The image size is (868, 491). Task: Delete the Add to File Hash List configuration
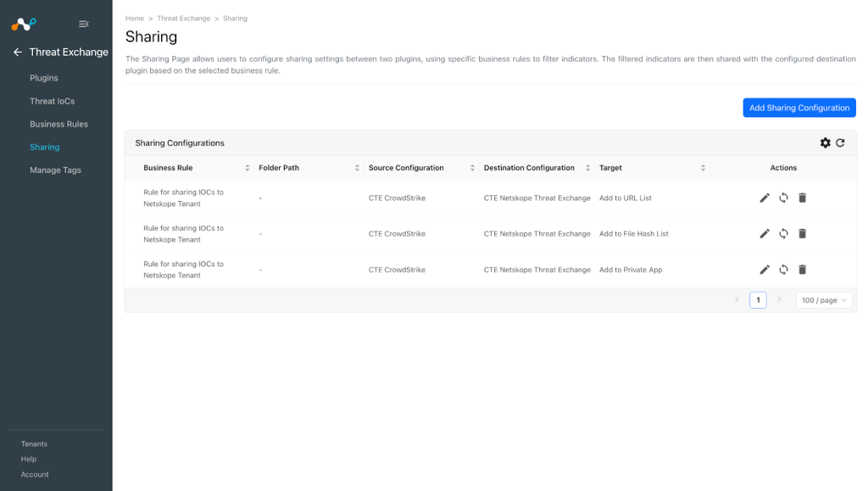coord(802,233)
